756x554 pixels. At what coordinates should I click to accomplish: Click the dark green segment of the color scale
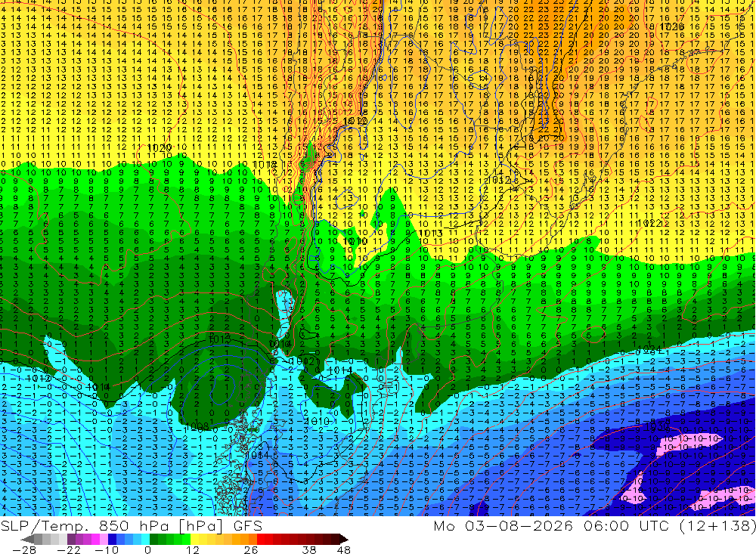pos(153,539)
